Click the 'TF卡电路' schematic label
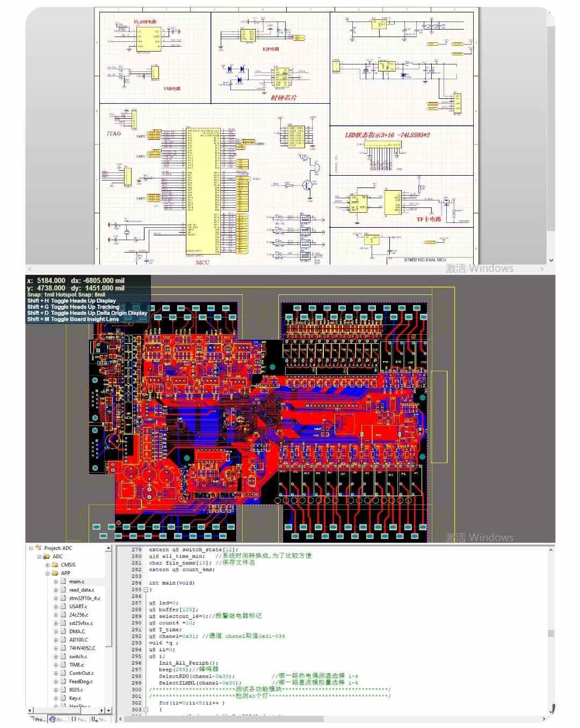Screen dimensions: 580x728 429,219
